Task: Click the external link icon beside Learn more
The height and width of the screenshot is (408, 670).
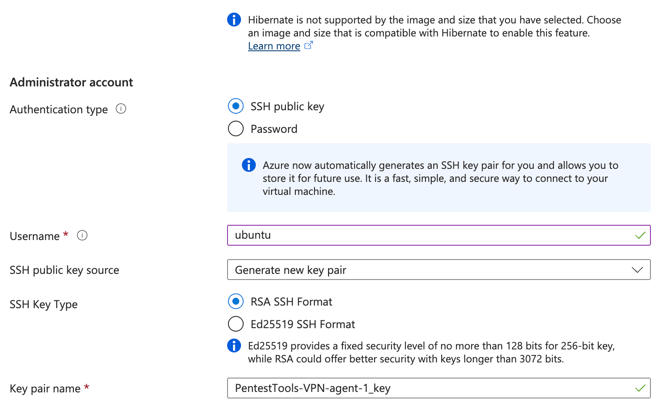Action: tap(308, 45)
